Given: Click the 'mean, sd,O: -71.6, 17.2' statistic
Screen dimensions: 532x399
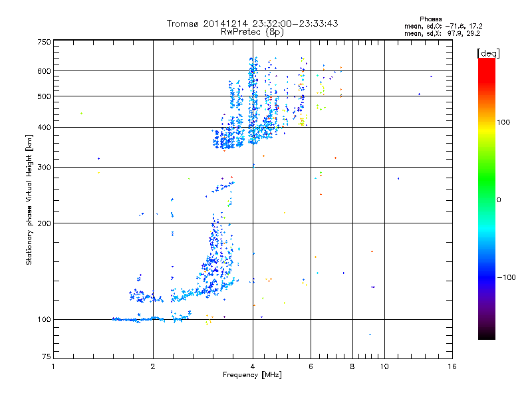Looking at the screenshot, I should click(444, 26).
